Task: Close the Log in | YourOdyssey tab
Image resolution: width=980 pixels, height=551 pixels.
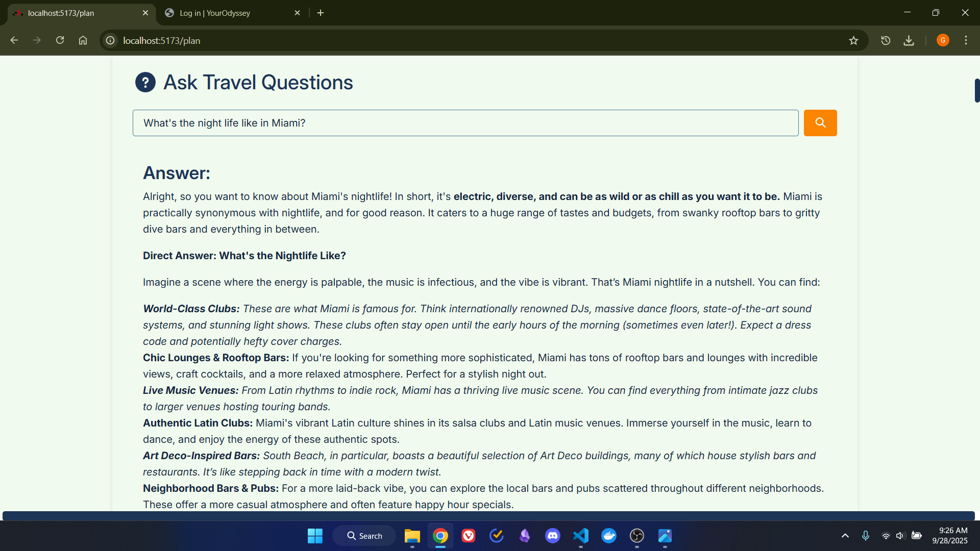Action: [298, 13]
